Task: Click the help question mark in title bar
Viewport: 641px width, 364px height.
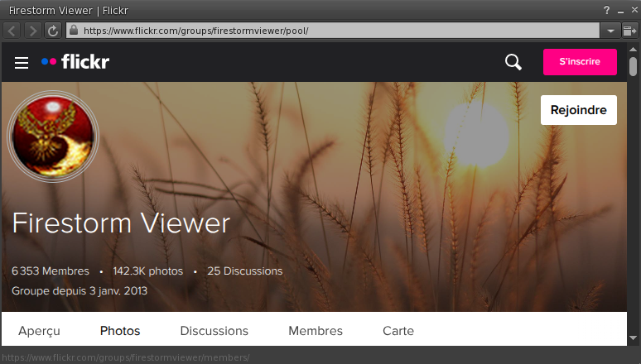Action: pyautogui.click(x=606, y=9)
